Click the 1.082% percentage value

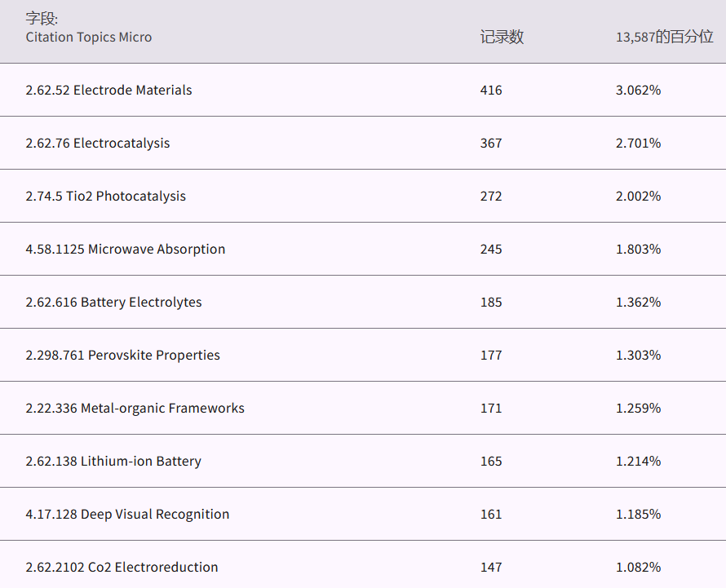tap(638, 567)
